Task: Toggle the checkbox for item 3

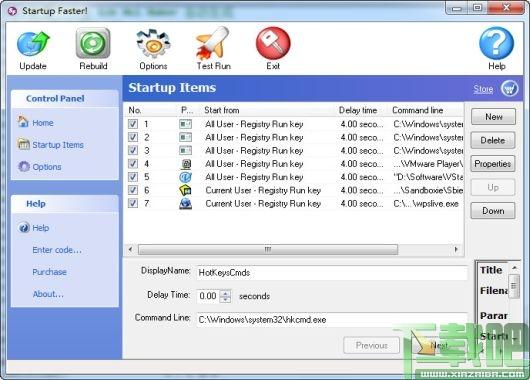Action: [x=133, y=150]
